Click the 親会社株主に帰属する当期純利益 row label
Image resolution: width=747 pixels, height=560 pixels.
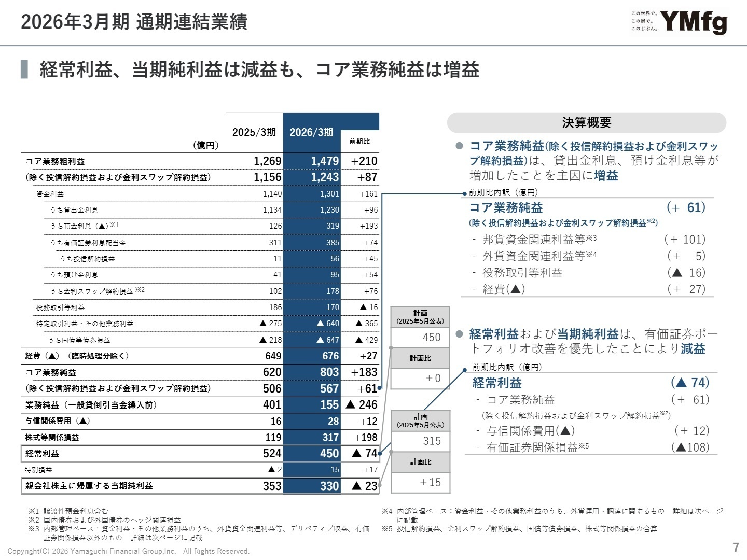(x=89, y=486)
